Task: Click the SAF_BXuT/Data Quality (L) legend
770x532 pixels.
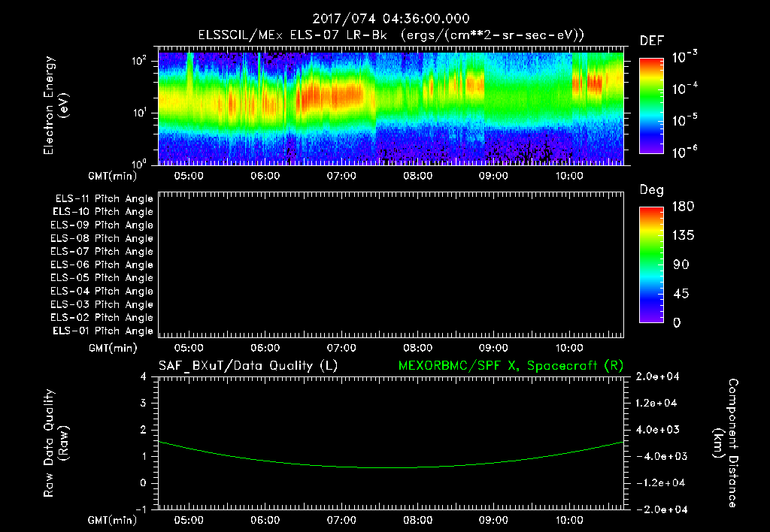Action: [248, 366]
